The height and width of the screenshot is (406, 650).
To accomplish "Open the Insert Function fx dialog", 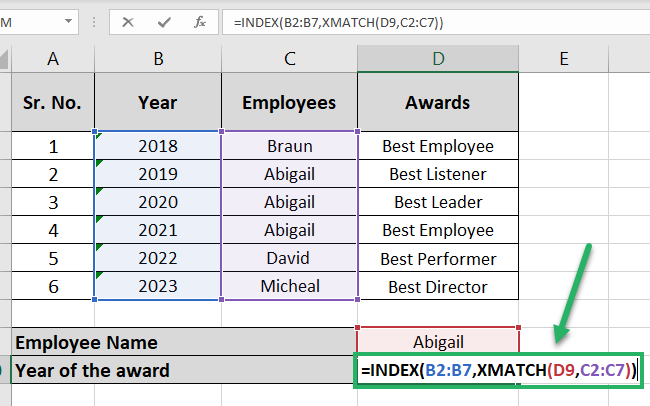I will [x=200, y=22].
